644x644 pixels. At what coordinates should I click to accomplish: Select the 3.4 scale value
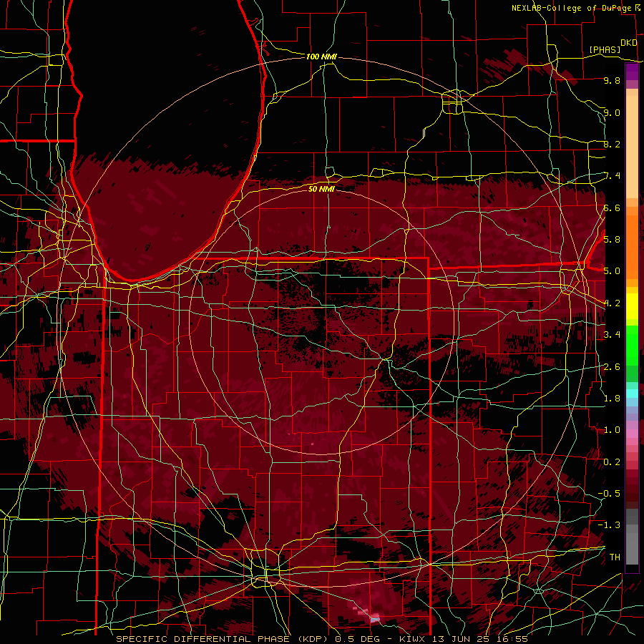click(x=612, y=334)
